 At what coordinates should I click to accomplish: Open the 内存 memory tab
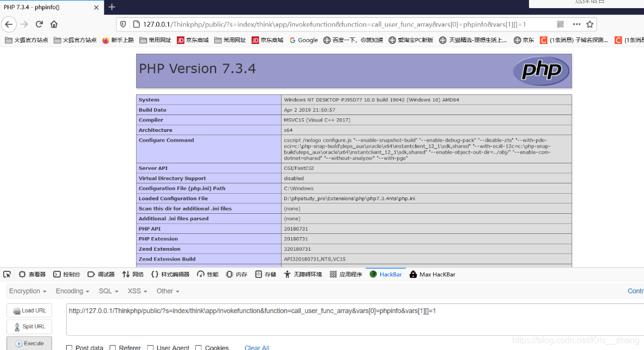coord(237,275)
